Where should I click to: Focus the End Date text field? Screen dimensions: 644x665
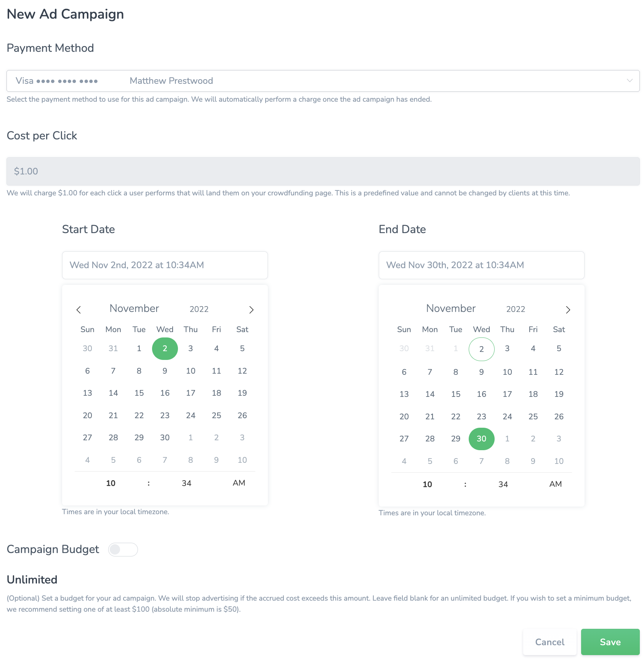(x=481, y=265)
